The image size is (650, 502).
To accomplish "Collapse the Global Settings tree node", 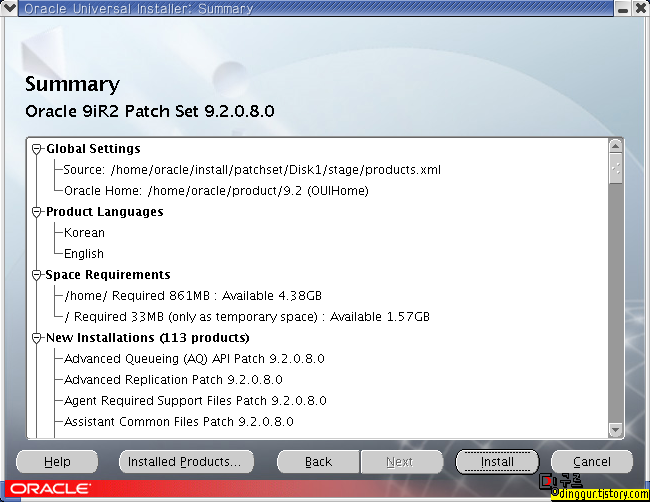I will point(37,149).
